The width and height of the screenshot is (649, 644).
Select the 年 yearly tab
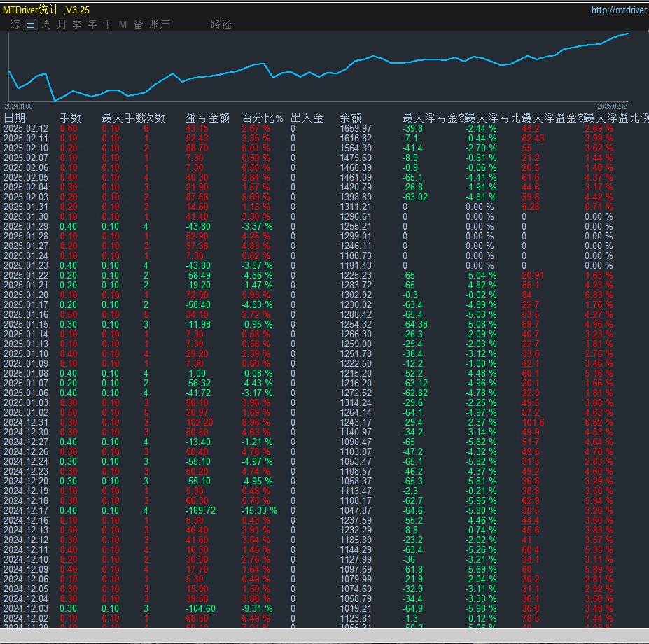coord(92,24)
